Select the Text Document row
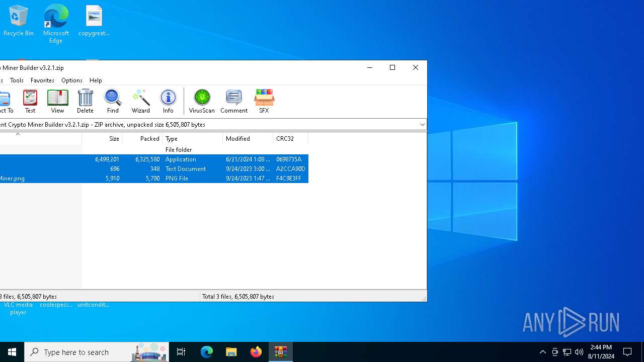Viewport: 644px width, 362px height. coord(154,169)
